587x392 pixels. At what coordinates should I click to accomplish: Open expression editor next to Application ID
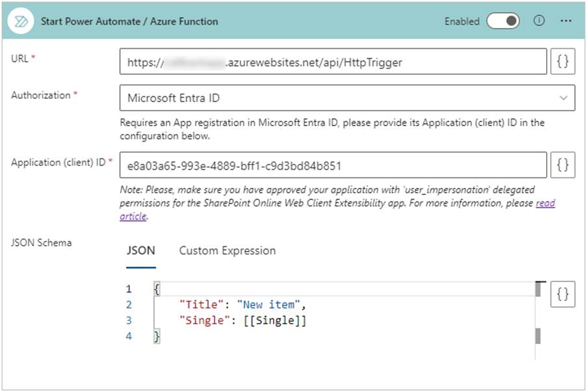coord(563,164)
